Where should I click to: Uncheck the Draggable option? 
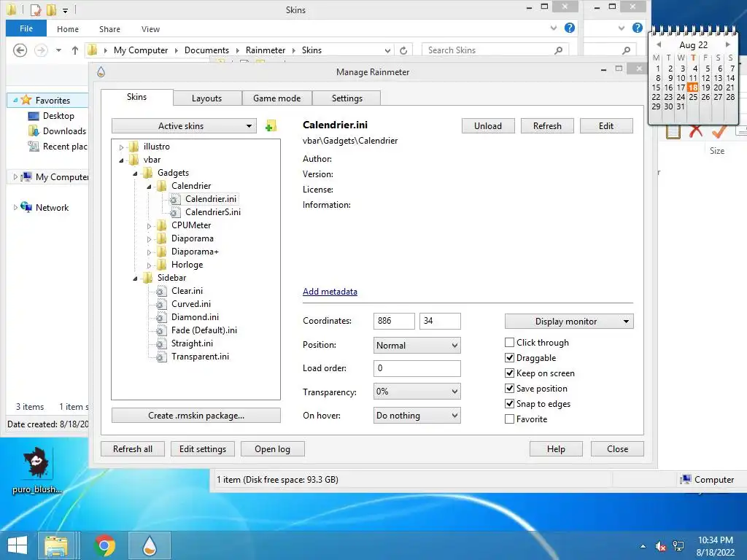(x=509, y=357)
